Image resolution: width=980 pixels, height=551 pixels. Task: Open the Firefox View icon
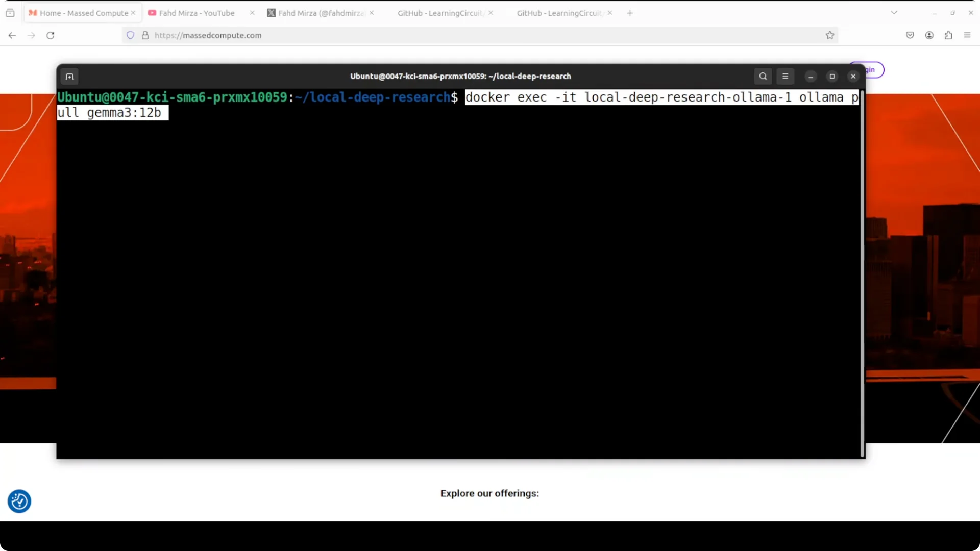point(10,13)
